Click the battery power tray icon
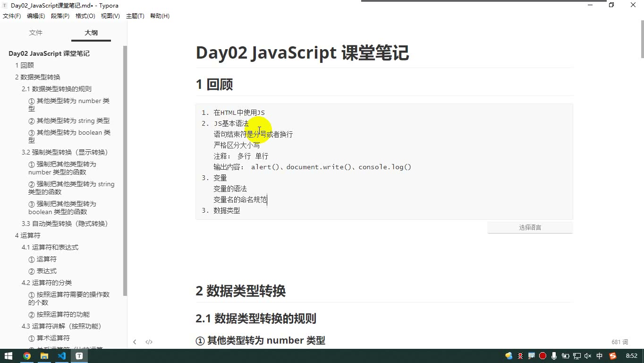 (565, 356)
